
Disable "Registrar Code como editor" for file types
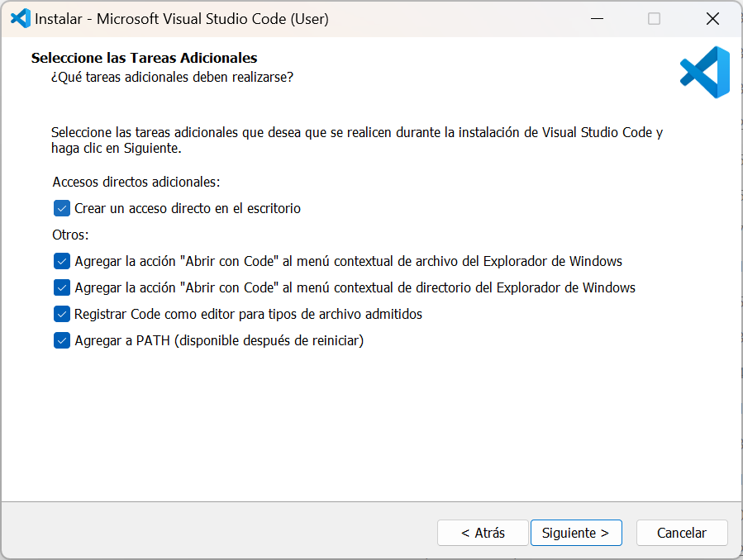pos(61,314)
